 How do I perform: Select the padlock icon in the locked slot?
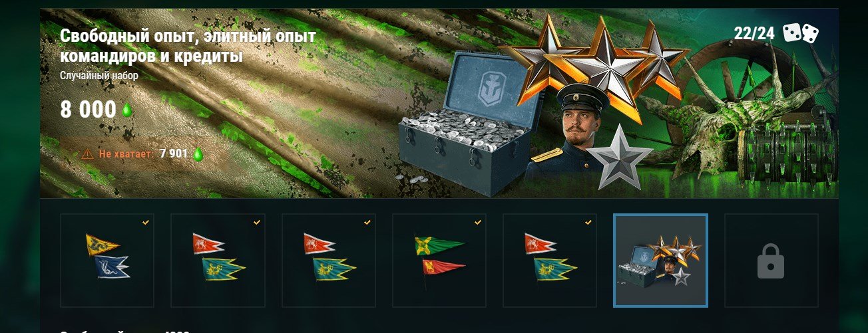(x=771, y=261)
